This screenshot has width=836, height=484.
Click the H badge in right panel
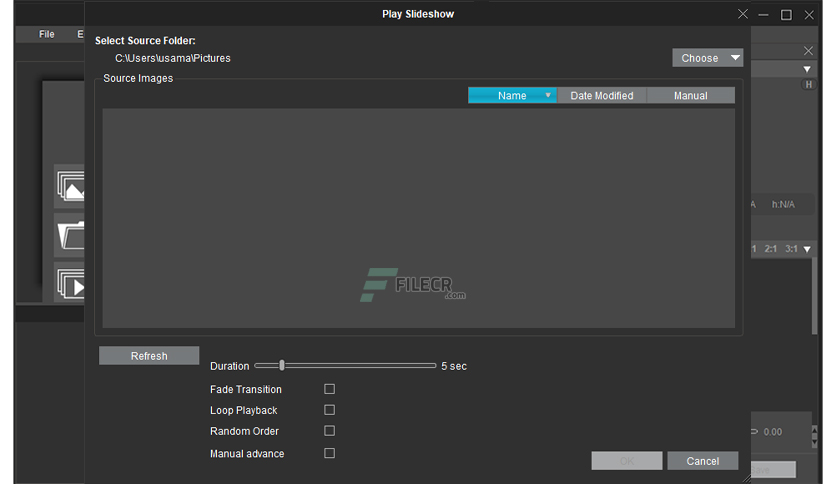point(809,84)
